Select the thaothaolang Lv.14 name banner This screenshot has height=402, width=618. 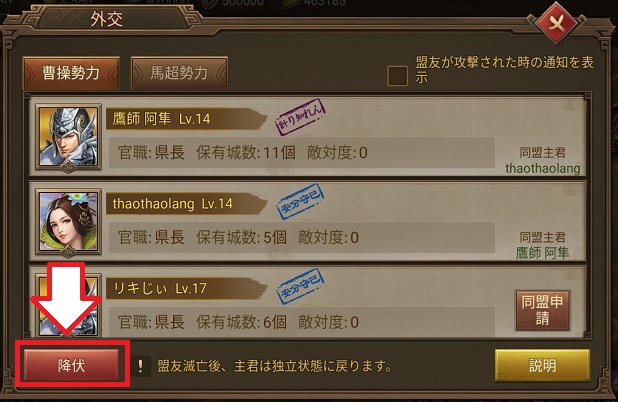(x=185, y=204)
